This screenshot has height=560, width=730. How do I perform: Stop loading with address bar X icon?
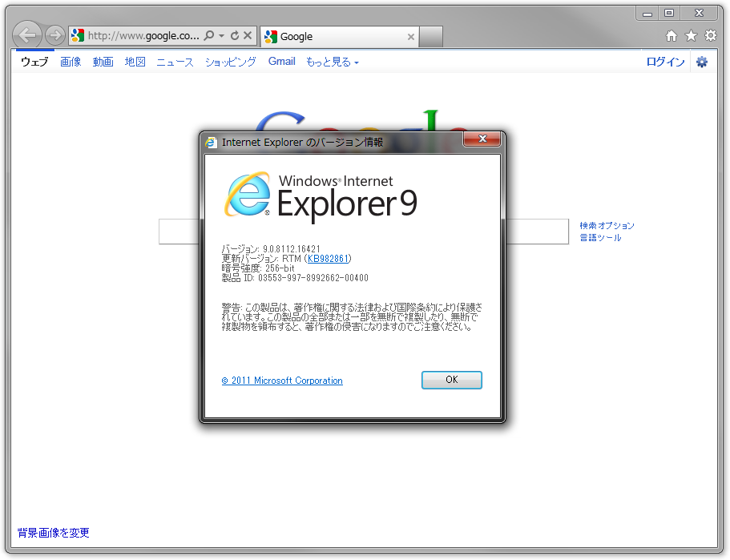click(x=248, y=35)
